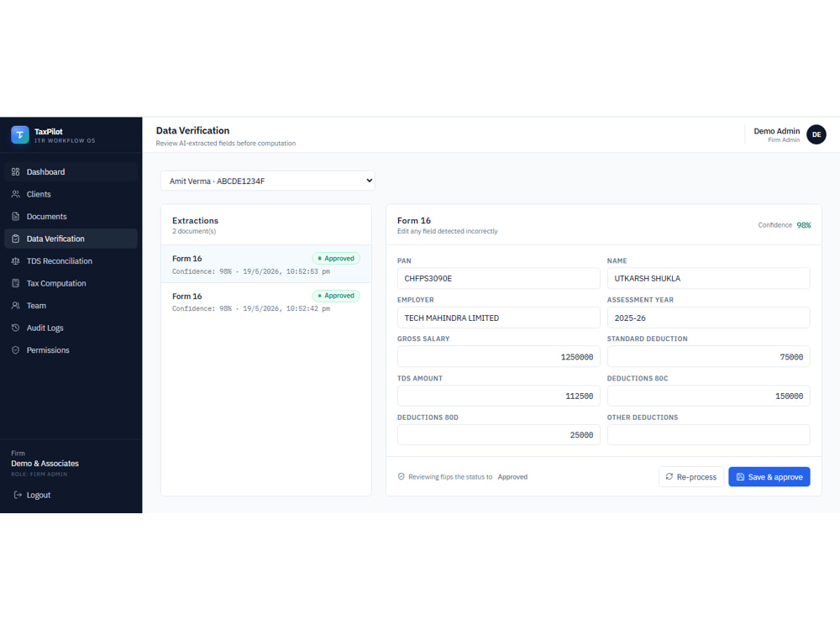Click the Permissions shield icon
This screenshot has width=840, height=630.
[15, 349]
